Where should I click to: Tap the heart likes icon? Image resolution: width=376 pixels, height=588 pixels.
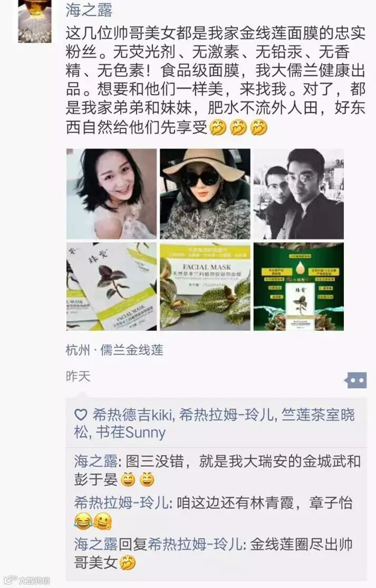pyautogui.click(x=81, y=415)
